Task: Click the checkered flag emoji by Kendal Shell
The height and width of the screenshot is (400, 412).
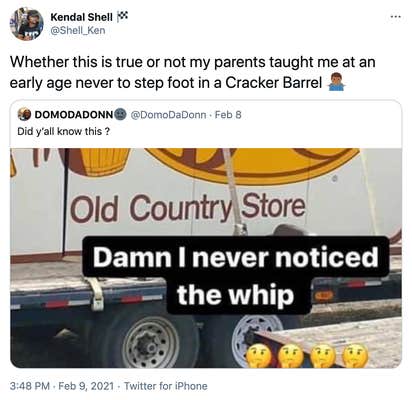Action: coord(122,16)
